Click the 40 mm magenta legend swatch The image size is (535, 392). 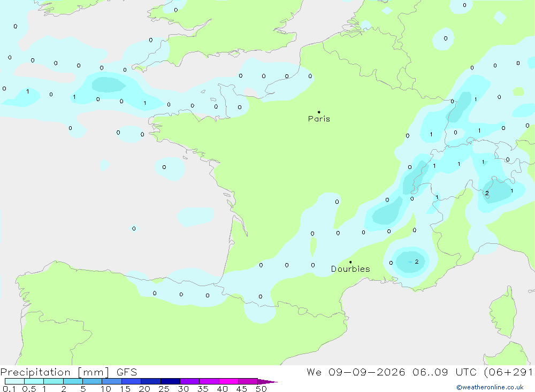228,381
